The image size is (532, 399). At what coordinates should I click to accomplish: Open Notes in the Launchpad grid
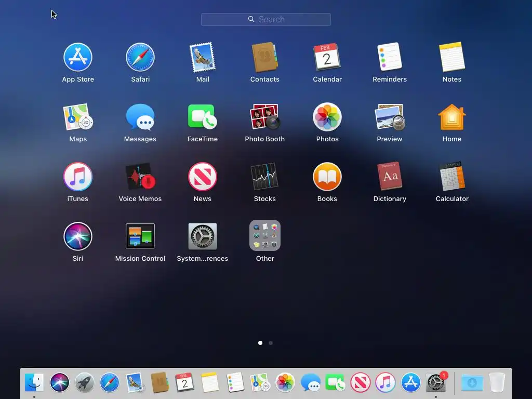tap(452, 57)
